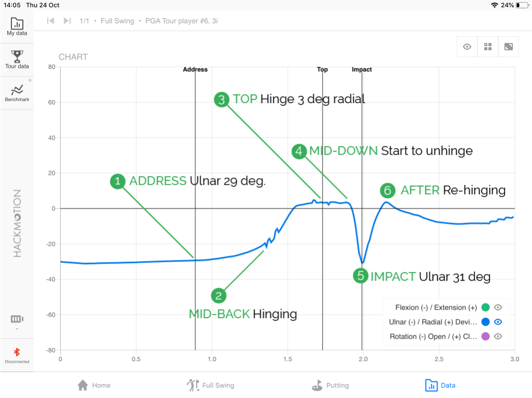Toggle chart visibility eye button at top right

click(x=467, y=47)
